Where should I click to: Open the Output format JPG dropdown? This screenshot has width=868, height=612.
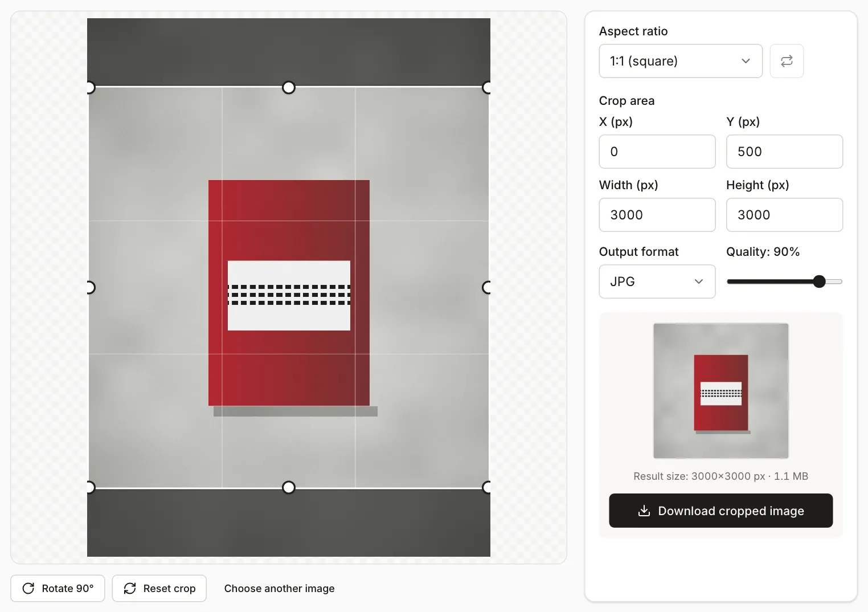pos(657,281)
